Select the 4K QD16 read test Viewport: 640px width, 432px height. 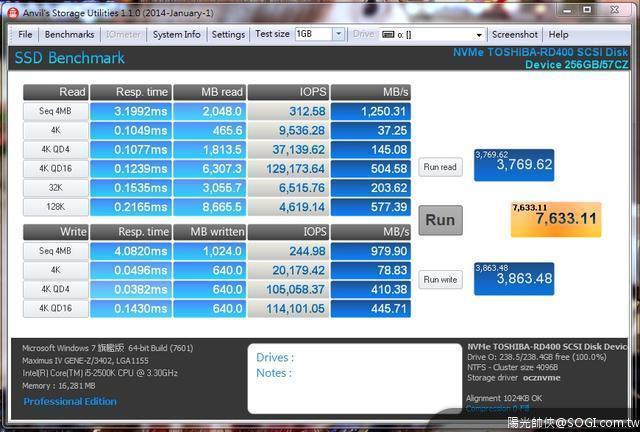56,168
